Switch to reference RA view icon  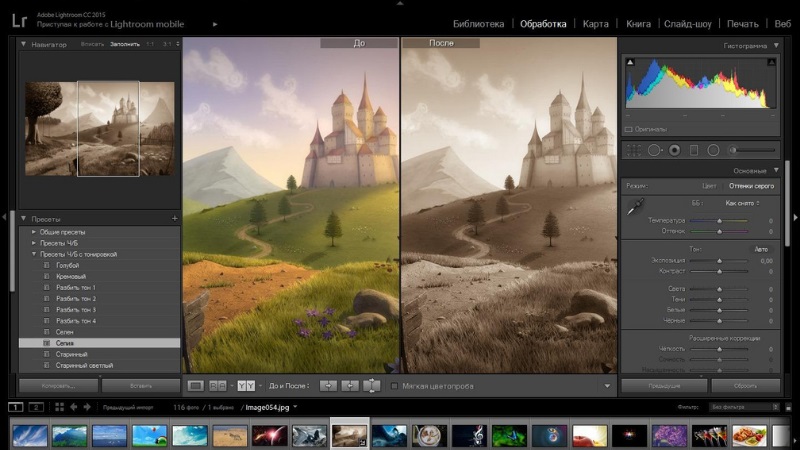pos(218,386)
